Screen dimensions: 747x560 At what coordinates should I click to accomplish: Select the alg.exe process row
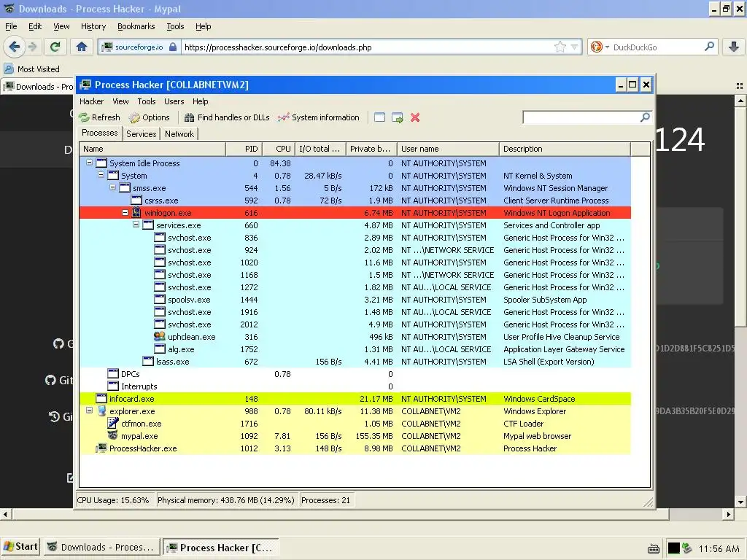click(x=355, y=349)
